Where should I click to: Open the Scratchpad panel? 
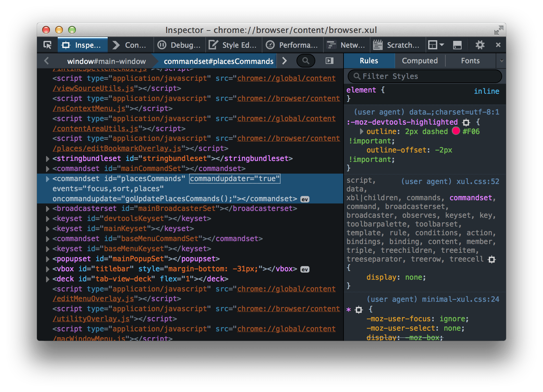(397, 45)
